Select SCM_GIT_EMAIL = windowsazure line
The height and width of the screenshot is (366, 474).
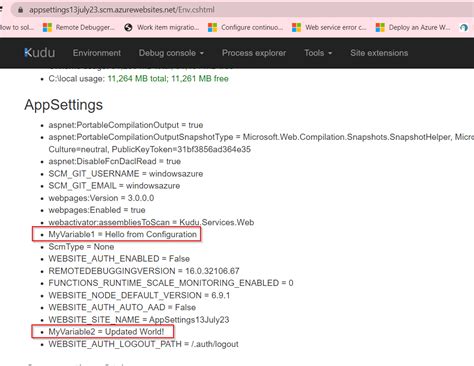coord(114,186)
